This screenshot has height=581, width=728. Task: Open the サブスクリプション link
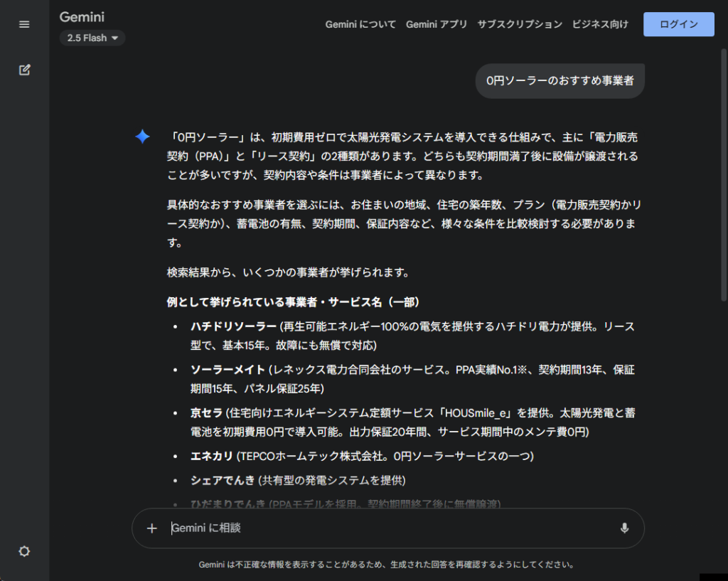click(520, 24)
